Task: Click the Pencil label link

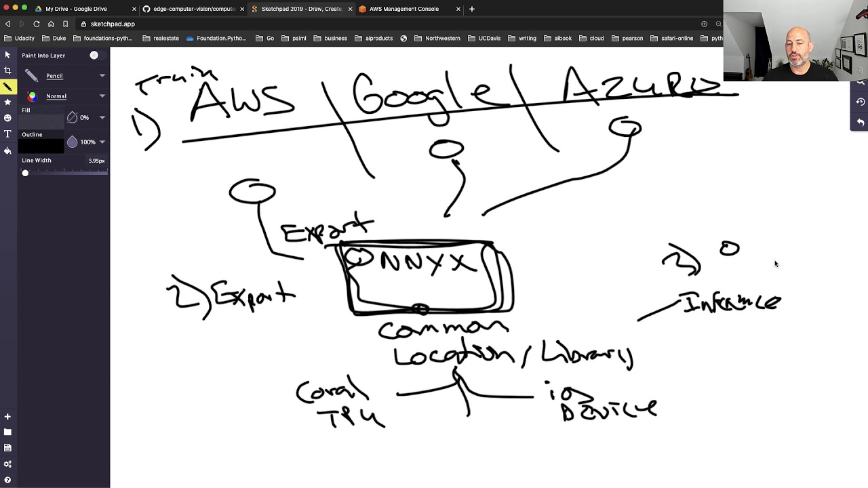Action: 54,76
